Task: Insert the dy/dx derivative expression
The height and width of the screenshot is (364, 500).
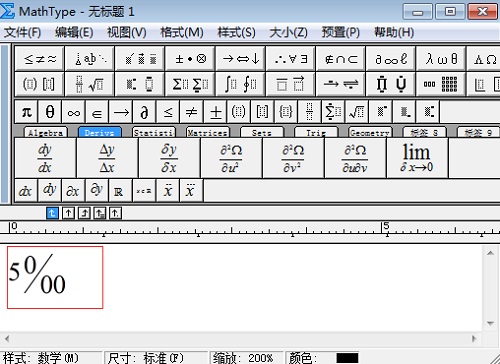Action: [45, 158]
